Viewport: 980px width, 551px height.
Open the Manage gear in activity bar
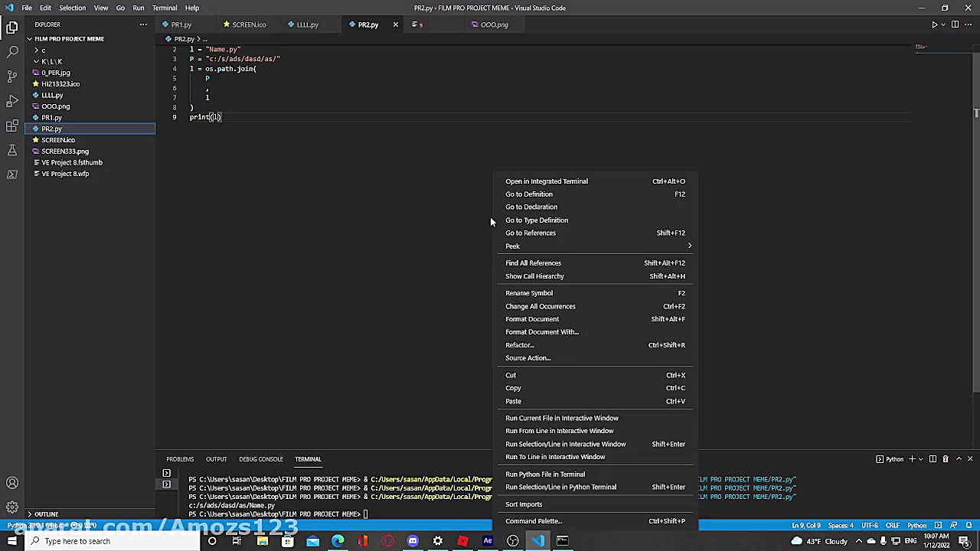point(12,507)
